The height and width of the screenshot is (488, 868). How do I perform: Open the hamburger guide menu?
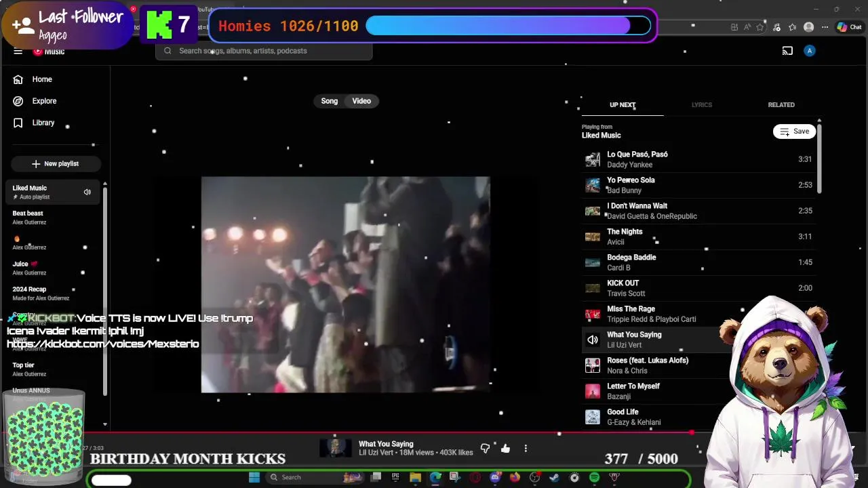pos(18,51)
